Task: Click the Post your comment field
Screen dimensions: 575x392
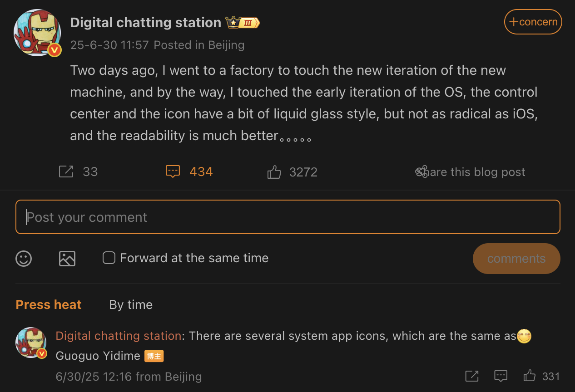Action: coord(288,217)
